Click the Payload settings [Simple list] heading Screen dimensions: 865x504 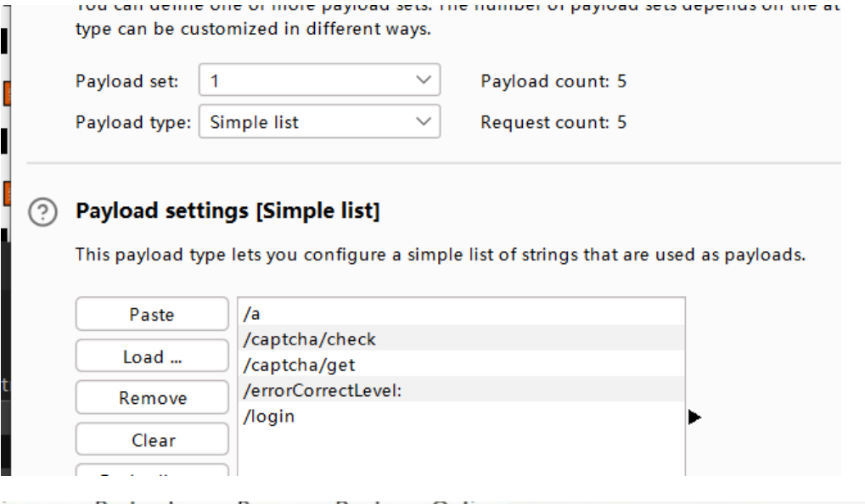(x=227, y=211)
